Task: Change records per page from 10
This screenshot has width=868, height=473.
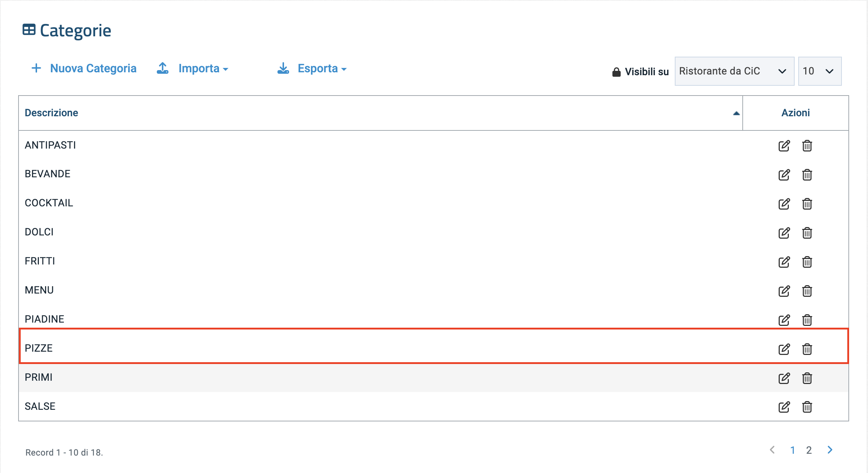Action: [819, 71]
